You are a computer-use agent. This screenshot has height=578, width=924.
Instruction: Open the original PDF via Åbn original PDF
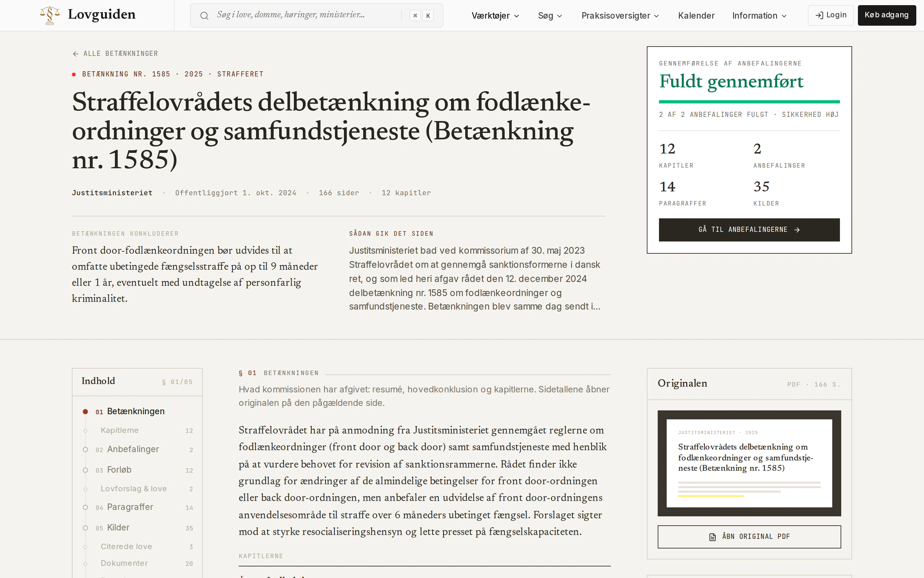point(749,537)
